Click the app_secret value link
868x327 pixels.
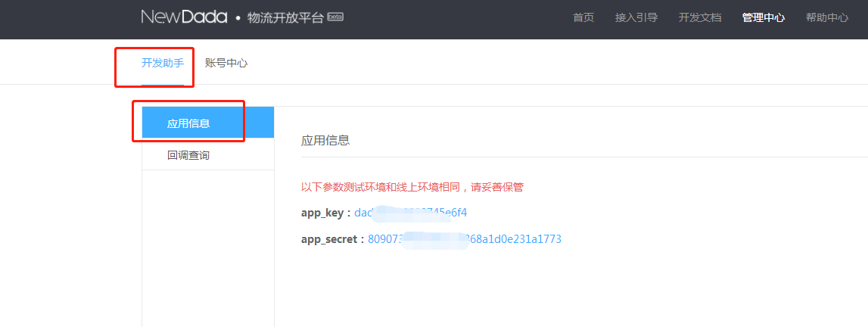click(465, 239)
